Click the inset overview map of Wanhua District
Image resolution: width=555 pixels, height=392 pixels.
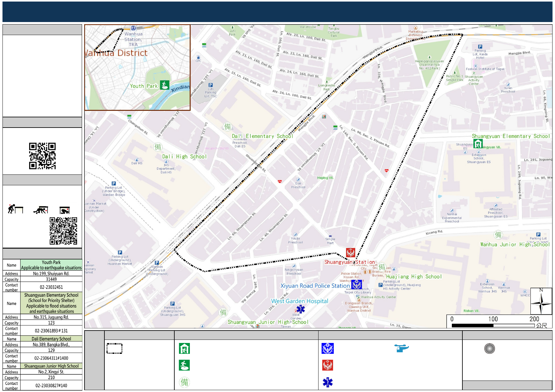pyautogui.click(x=138, y=68)
